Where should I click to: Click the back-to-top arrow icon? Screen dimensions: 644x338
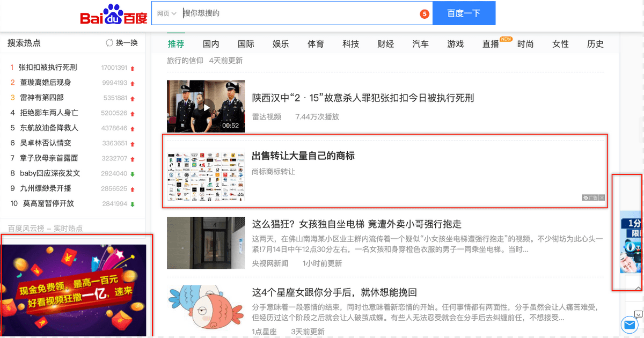[x=638, y=288]
